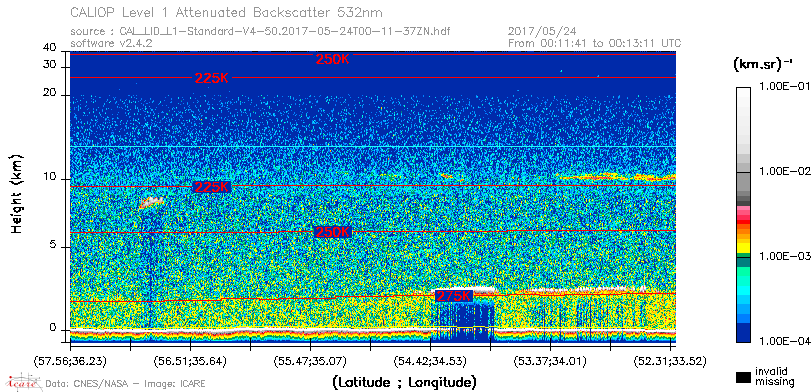Click the top '250K' temperature label
The width and height of the screenshot is (811, 392).
pyautogui.click(x=333, y=59)
